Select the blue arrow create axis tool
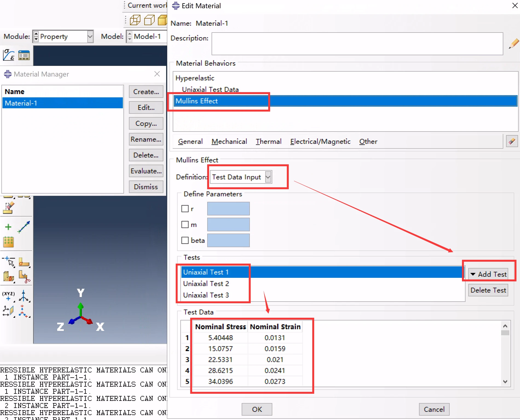The image size is (520, 420). tap(24, 227)
